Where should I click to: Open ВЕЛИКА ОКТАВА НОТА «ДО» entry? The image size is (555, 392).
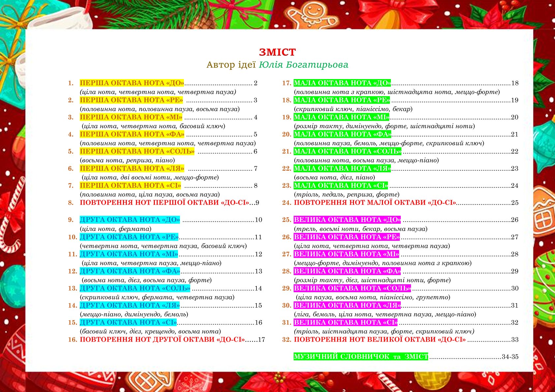[347, 220]
